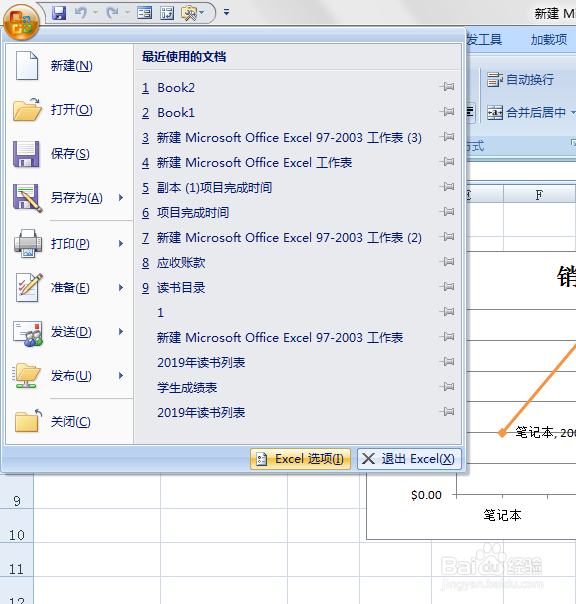Toggle pin for 副本 (1)项目完成时间

(x=447, y=186)
